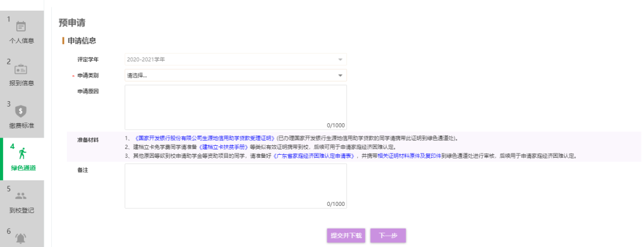Click the arrow of the 申请类别 dropdown
The height and width of the screenshot is (247, 644).
(x=340, y=76)
